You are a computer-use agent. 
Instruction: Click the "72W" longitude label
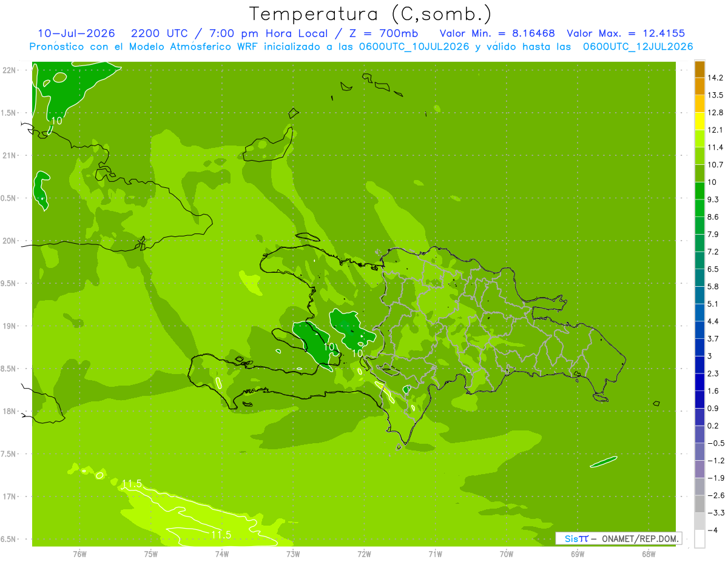(x=364, y=554)
